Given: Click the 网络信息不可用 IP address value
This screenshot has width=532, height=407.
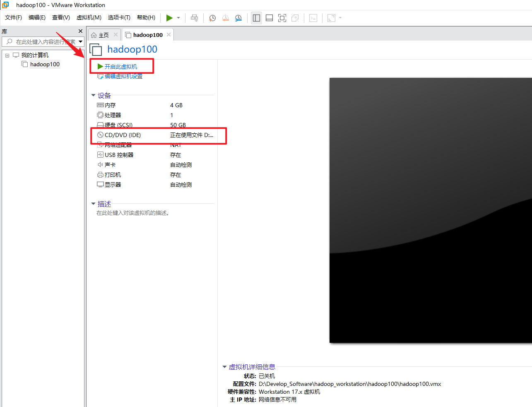Looking at the screenshot, I should pyautogui.click(x=277, y=400).
